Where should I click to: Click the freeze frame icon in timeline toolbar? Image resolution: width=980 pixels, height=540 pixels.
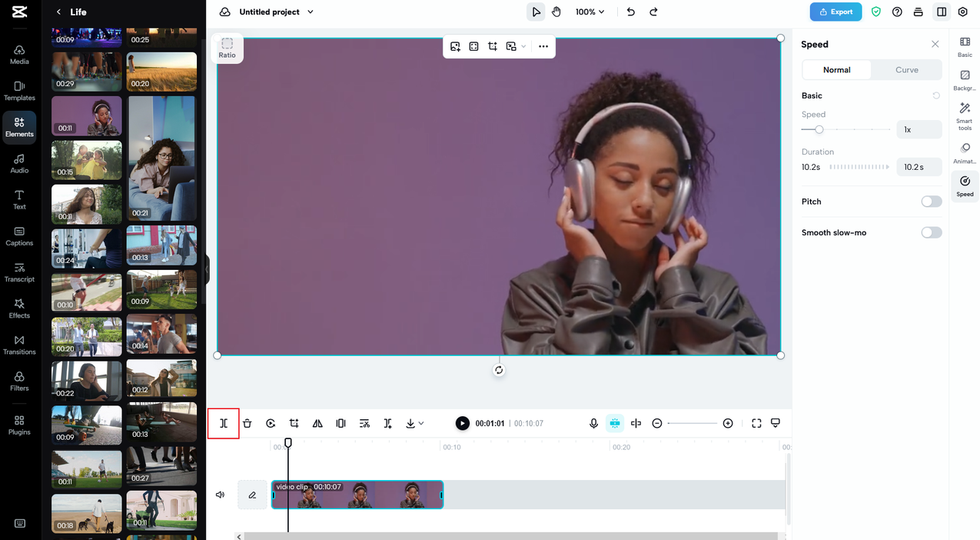341,423
